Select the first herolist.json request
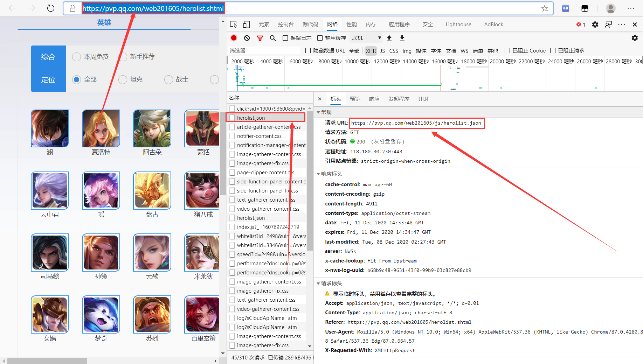Image resolution: width=643 pixels, height=364 pixels. click(x=266, y=118)
